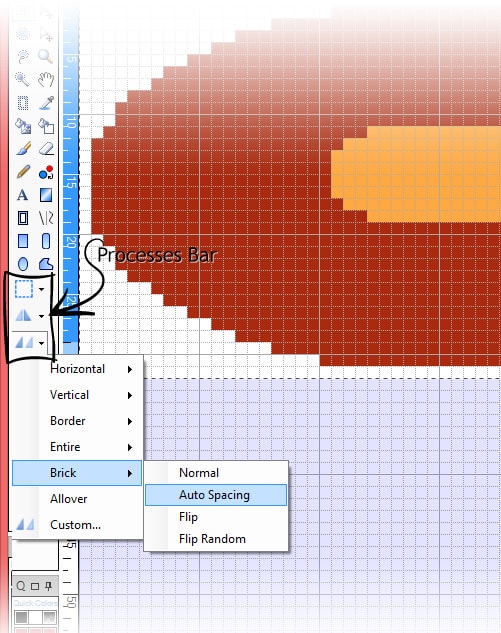Select the Paintbrush tool
This screenshot has width=501, height=633.
23,149
